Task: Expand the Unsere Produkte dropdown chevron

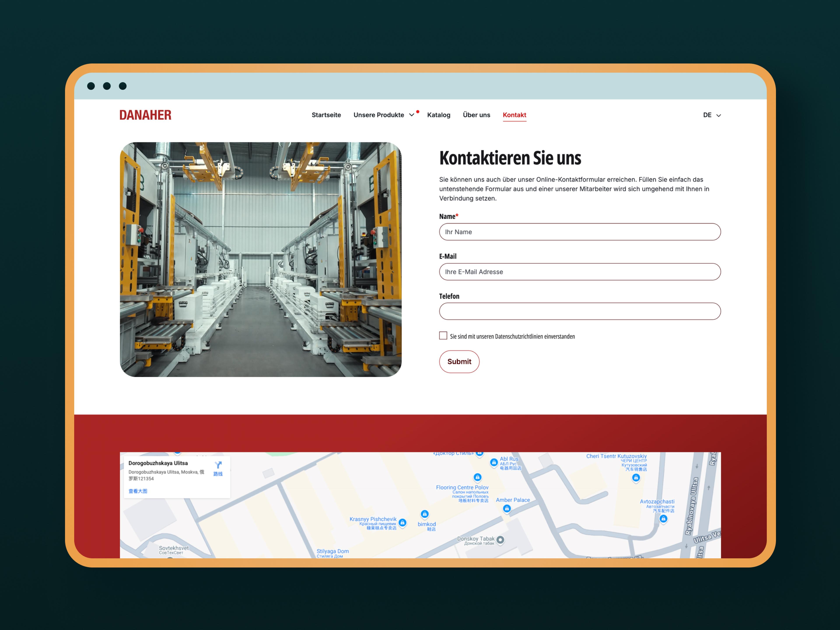Action: [411, 115]
